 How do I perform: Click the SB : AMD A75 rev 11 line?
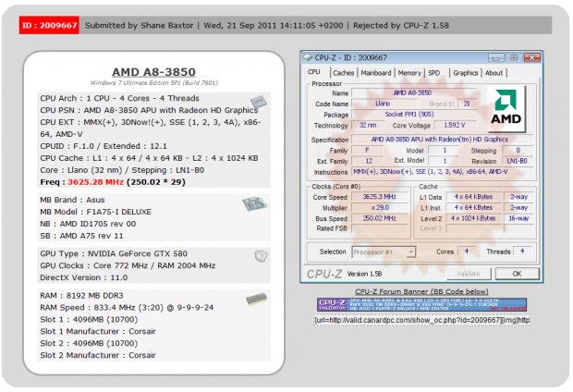[x=81, y=236]
